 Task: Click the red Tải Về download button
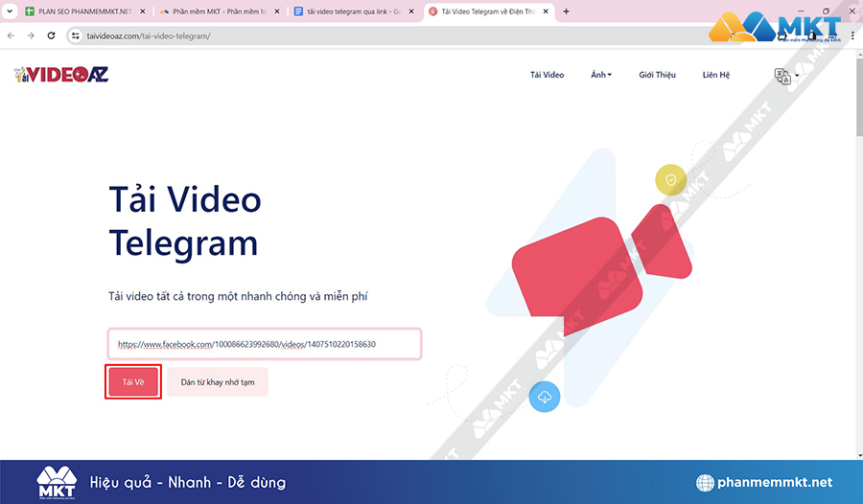(x=133, y=382)
